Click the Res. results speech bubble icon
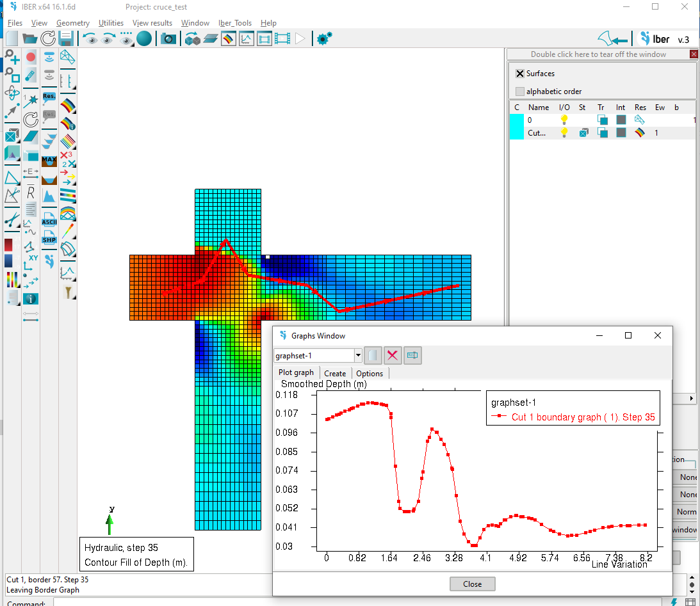Viewport: 700px width, 606px height. point(49,98)
